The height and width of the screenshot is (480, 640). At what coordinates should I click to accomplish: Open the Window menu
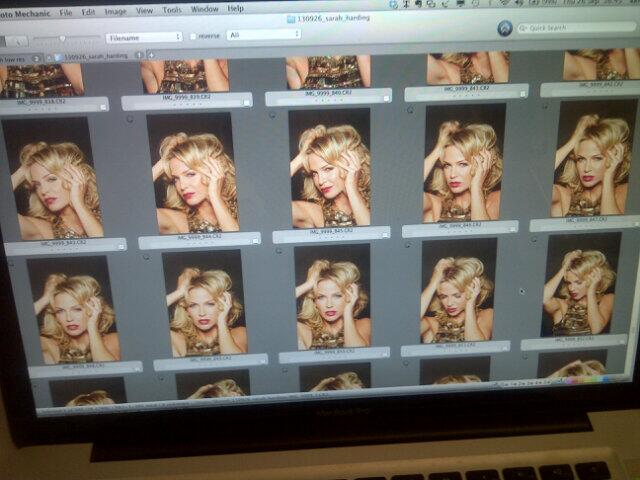tap(204, 9)
